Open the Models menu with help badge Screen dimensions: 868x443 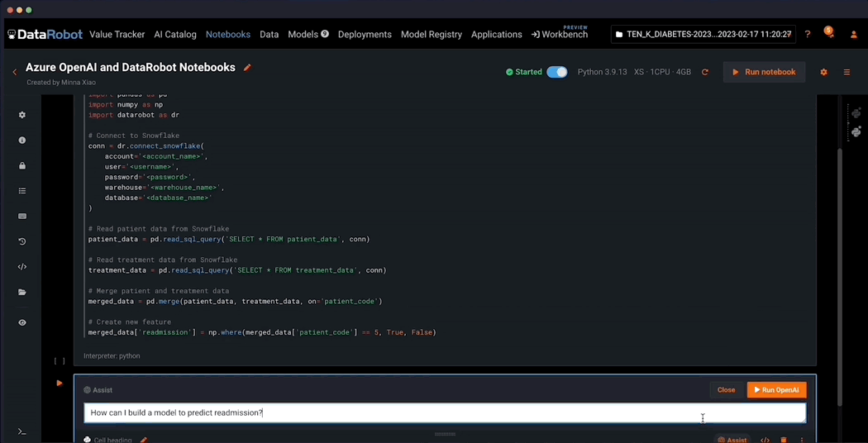[x=308, y=35]
